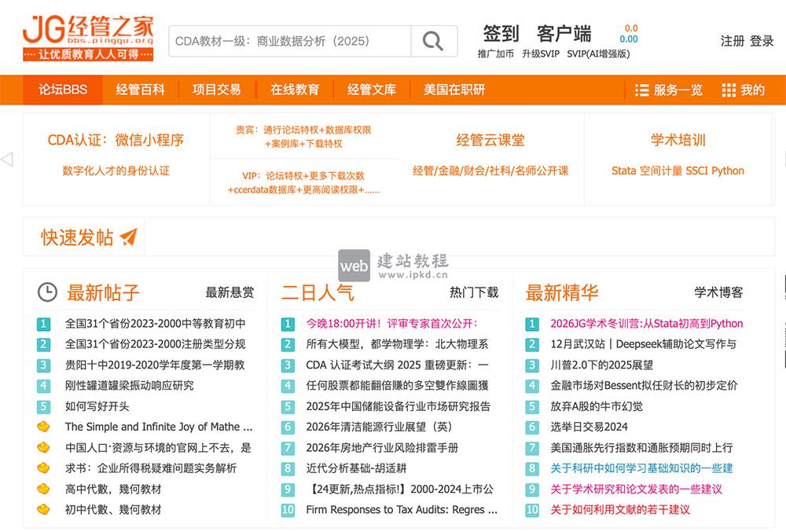
Task: Open 服务一览 via its list icon
Action: [x=642, y=90]
